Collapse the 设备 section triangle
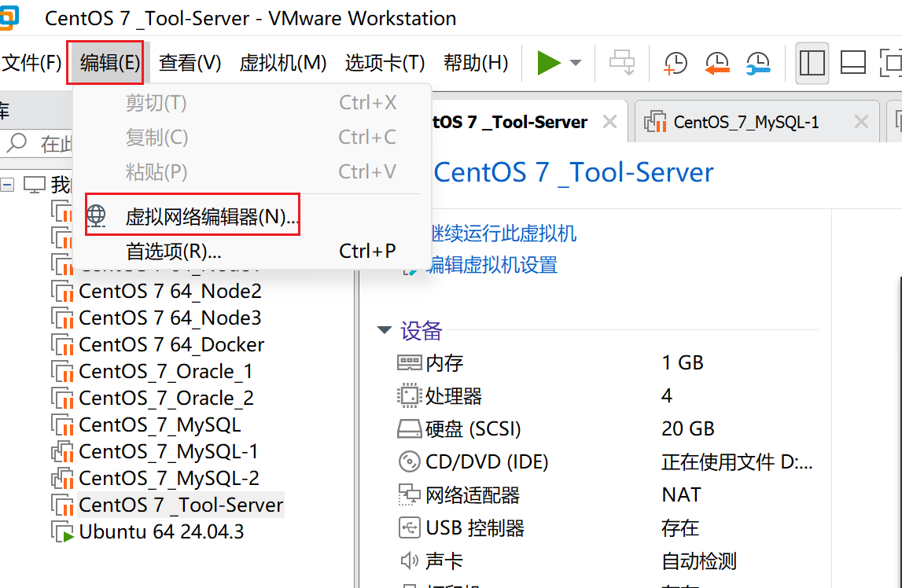Viewport: 902px width, 588px height. [x=384, y=330]
